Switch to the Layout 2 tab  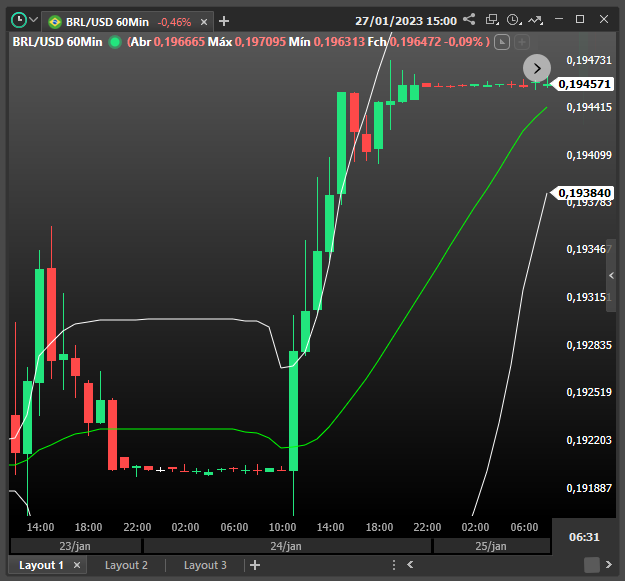point(126,565)
